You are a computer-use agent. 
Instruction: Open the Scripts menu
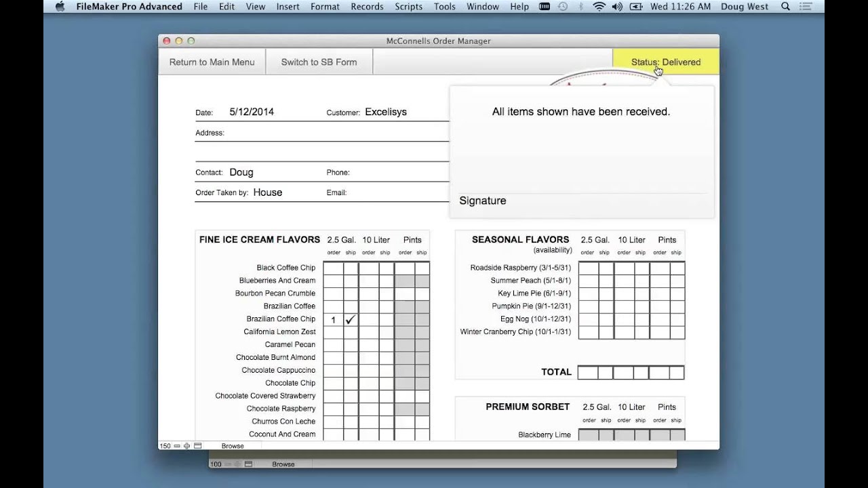(x=408, y=7)
